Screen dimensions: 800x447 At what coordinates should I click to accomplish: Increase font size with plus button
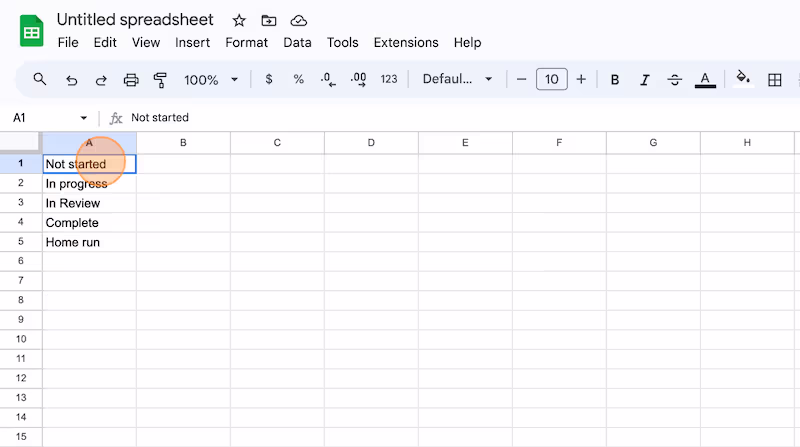581,80
